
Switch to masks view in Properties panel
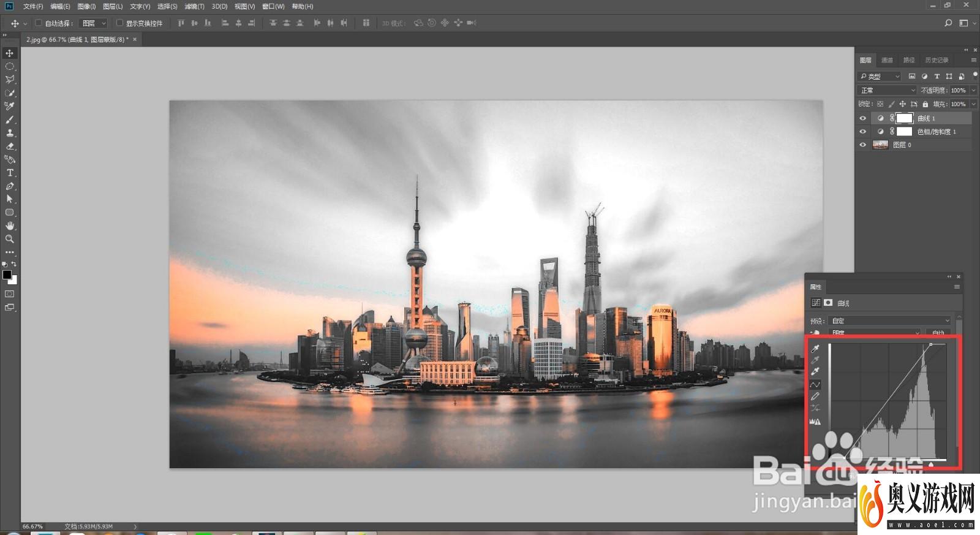(x=828, y=303)
